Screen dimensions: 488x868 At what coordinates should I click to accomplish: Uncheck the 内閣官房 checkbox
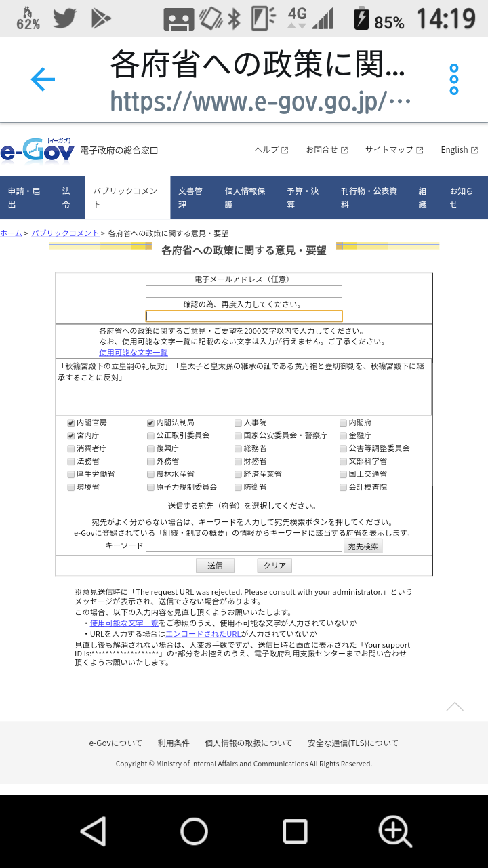click(71, 422)
